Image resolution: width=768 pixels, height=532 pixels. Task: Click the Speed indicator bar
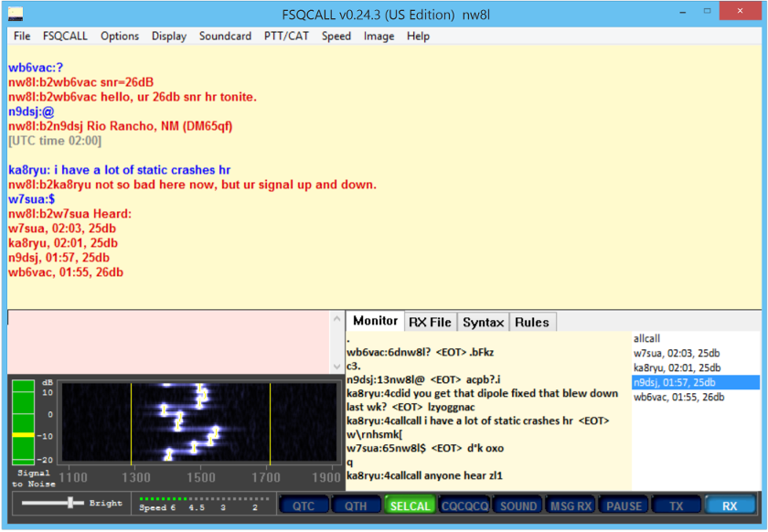[x=204, y=499]
